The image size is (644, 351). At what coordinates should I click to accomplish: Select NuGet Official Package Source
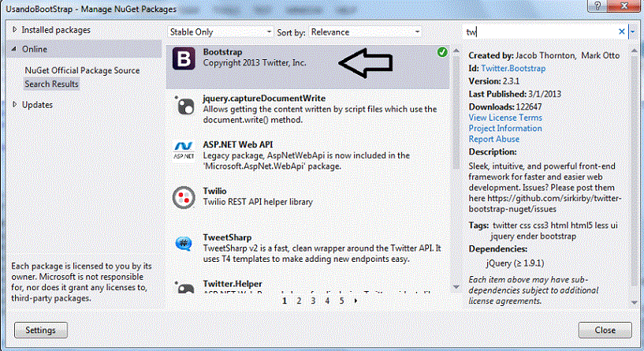point(82,70)
